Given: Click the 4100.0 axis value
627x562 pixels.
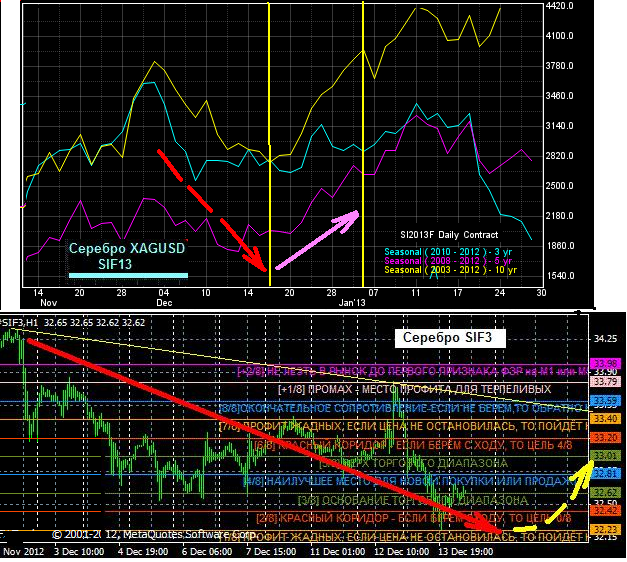Looking at the screenshot, I should [561, 36].
